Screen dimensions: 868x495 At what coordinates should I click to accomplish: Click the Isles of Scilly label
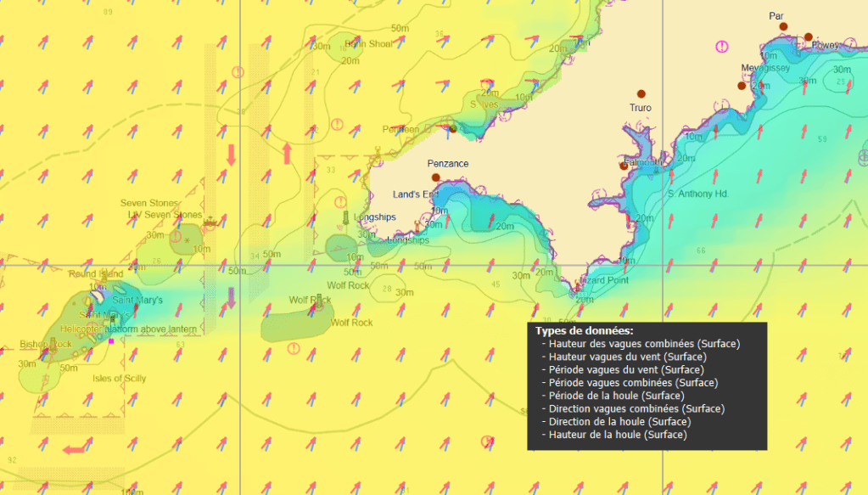pyautogui.click(x=119, y=379)
